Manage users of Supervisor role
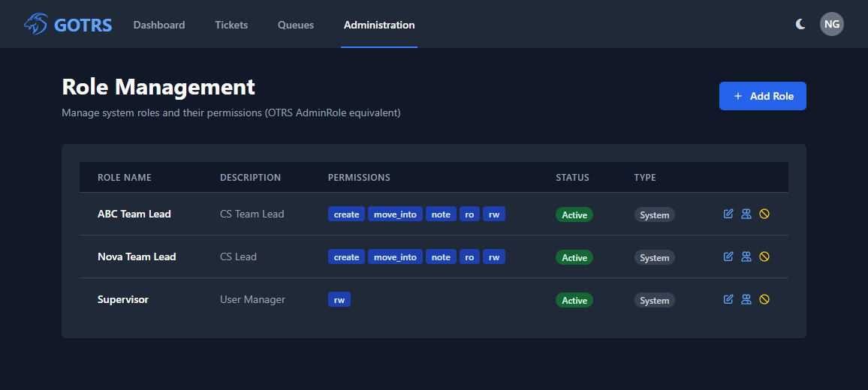 (x=746, y=299)
